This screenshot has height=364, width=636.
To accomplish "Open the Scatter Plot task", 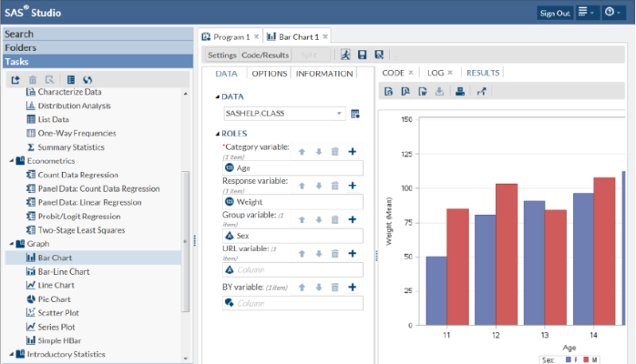I will [58, 313].
